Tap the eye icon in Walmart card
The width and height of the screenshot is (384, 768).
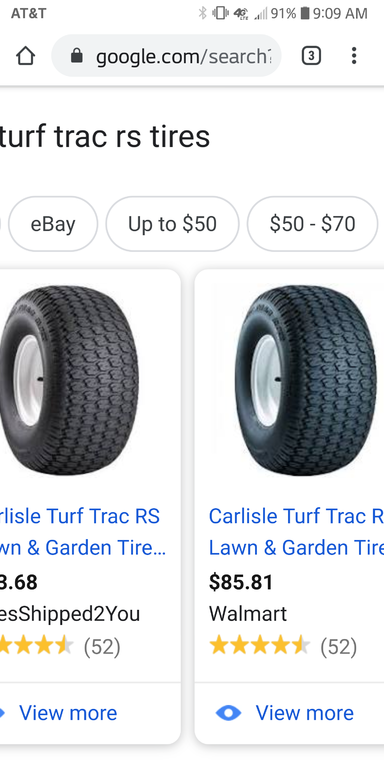(x=228, y=713)
